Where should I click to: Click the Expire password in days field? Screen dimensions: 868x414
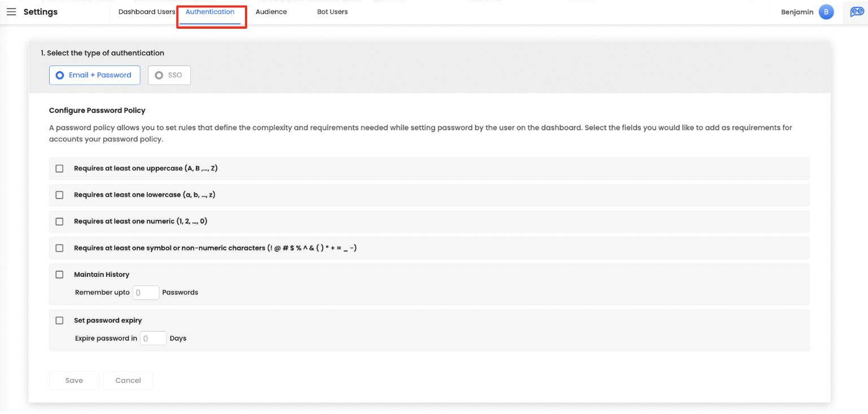(153, 338)
